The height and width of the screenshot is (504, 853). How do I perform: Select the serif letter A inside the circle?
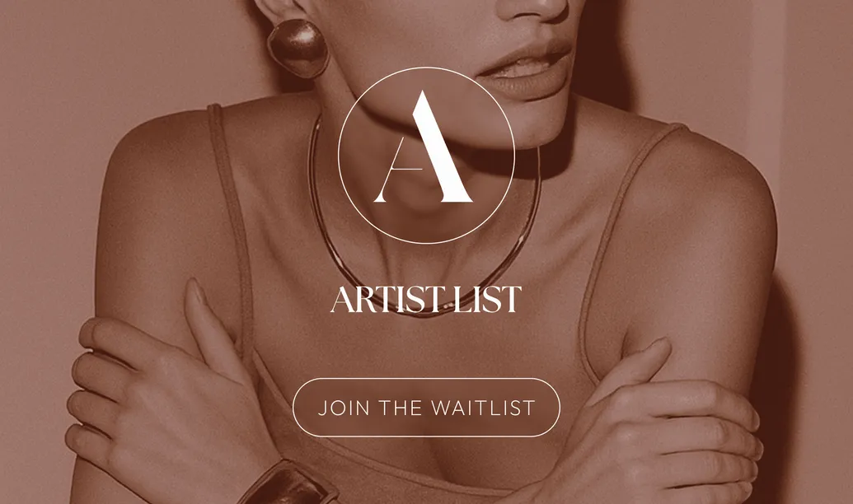click(423, 147)
